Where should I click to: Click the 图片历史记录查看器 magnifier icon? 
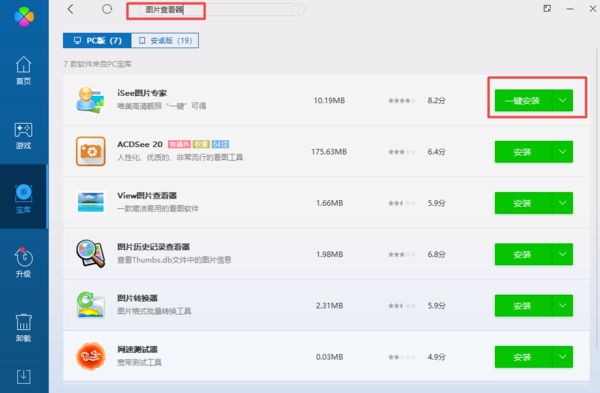90,254
